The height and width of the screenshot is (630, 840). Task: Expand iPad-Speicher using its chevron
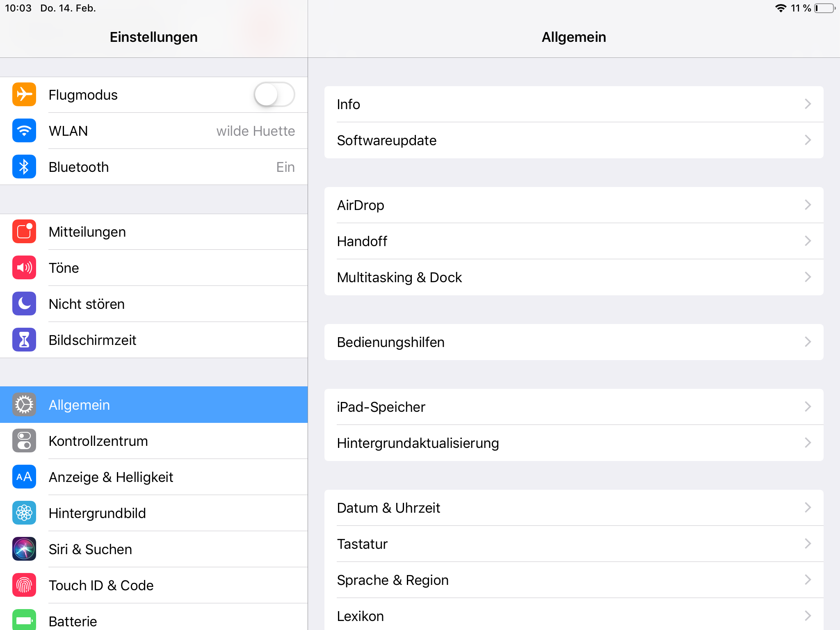tap(808, 407)
